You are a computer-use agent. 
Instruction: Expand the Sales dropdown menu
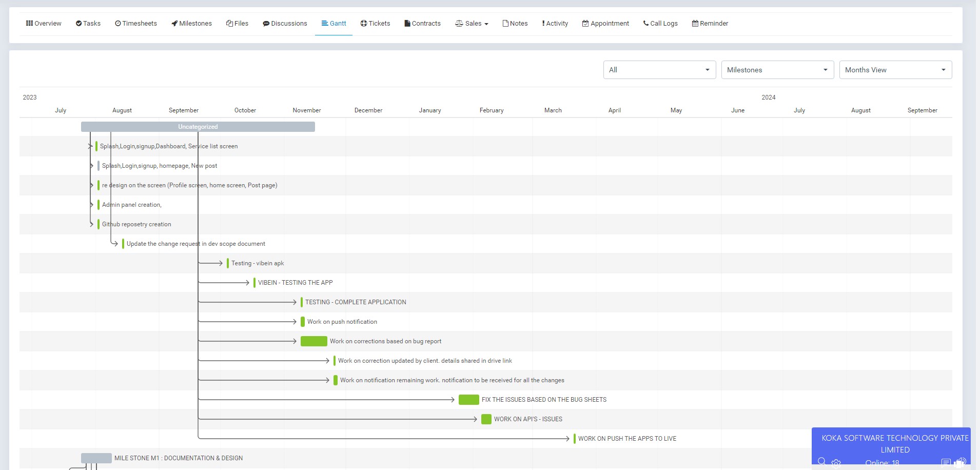[x=472, y=24]
